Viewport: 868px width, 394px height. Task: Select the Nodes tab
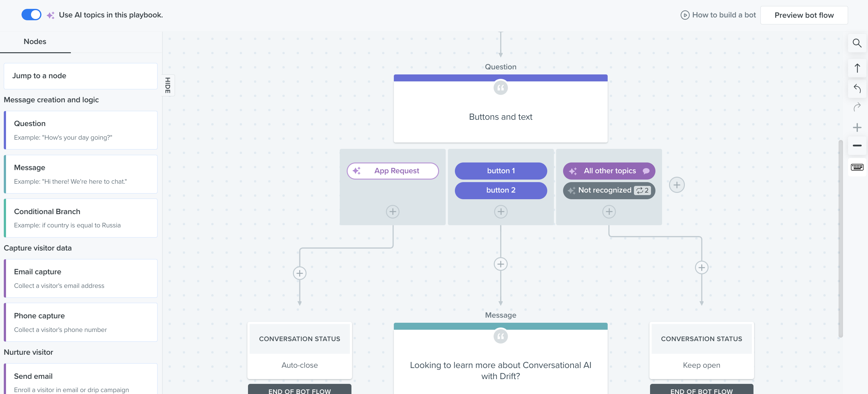point(35,41)
